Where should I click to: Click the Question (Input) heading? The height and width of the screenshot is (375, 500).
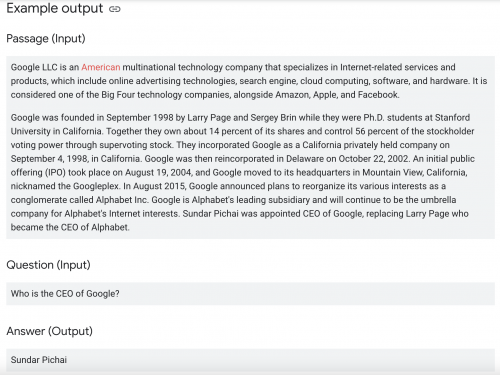click(x=48, y=265)
